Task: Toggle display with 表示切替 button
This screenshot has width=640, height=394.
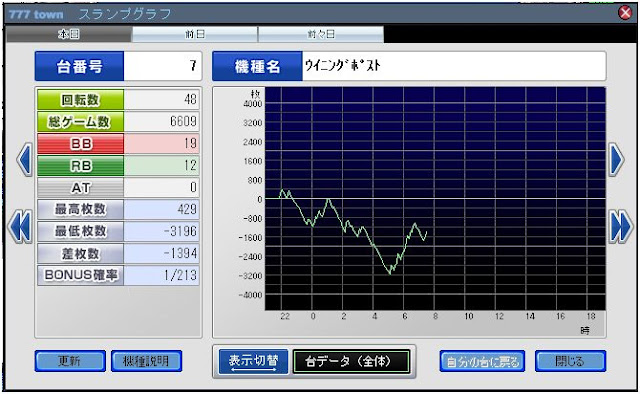Action: click(253, 361)
